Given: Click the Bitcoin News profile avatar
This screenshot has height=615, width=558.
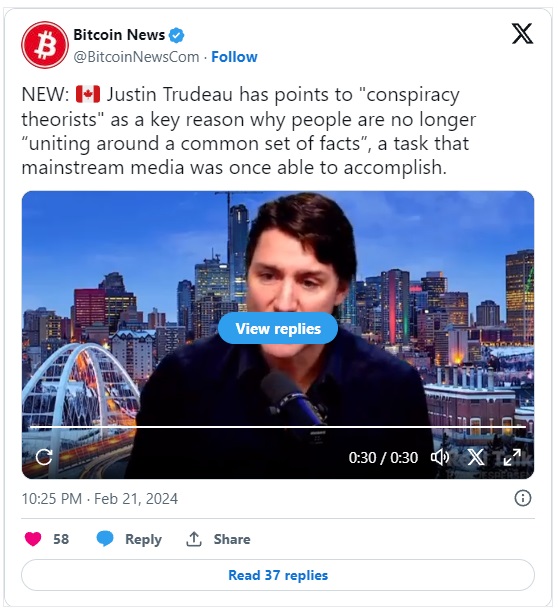Looking at the screenshot, I should click(45, 45).
